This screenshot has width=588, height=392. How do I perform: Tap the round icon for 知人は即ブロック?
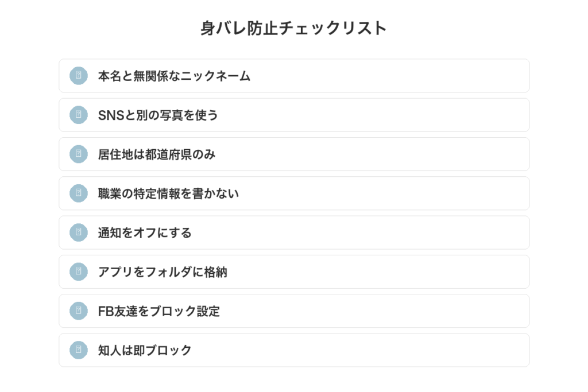pyautogui.click(x=79, y=350)
